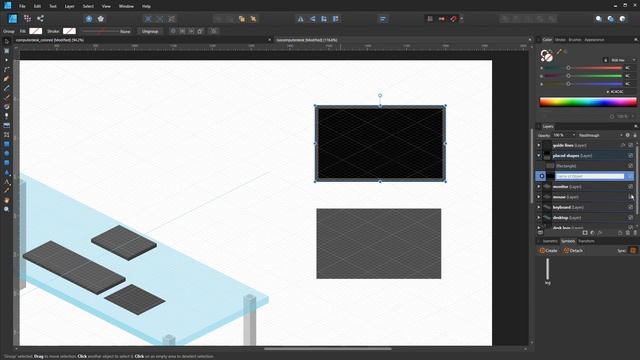640x360 pixels.
Task: Open the Layer menu
Action: (x=69, y=6)
